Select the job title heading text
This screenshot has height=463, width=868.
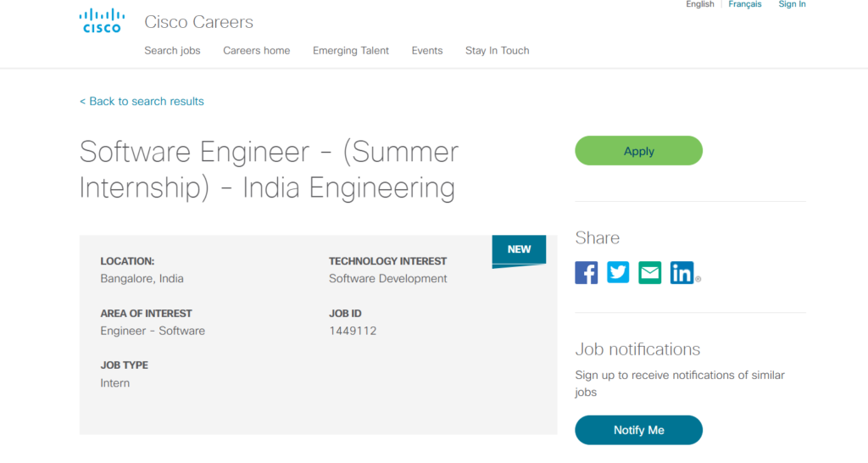pos(269,170)
